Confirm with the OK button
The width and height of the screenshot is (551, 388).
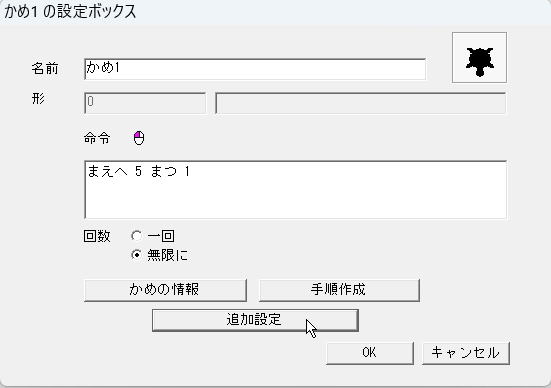click(370, 353)
